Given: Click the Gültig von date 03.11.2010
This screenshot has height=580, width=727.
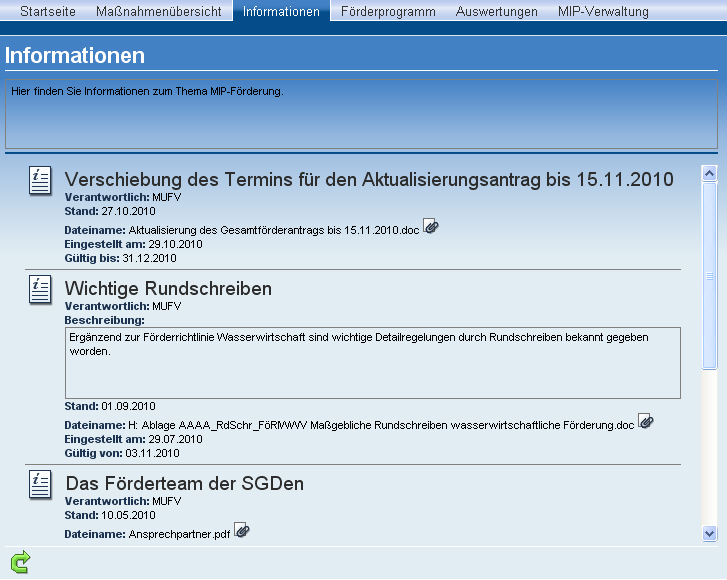Looking at the screenshot, I should tap(153, 453).
